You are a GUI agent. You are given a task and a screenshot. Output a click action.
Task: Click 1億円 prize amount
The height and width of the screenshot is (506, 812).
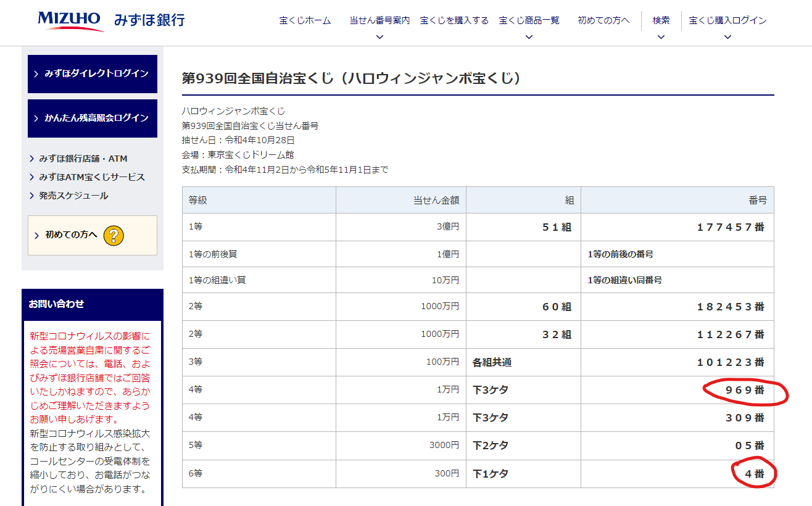click(x=447, y=254)
